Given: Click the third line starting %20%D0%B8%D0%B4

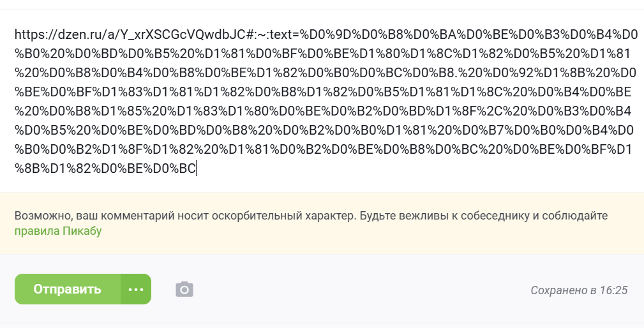Looking at the screenshot, I should tap(326, 73).
